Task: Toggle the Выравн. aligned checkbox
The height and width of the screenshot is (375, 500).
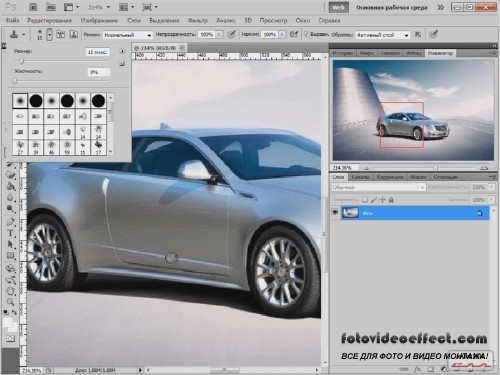Action: (306, 34)
